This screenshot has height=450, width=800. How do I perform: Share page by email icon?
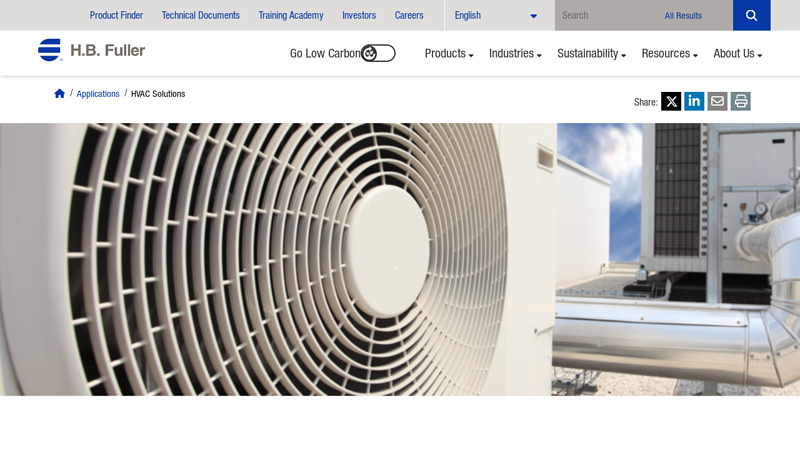pos(717,101)
